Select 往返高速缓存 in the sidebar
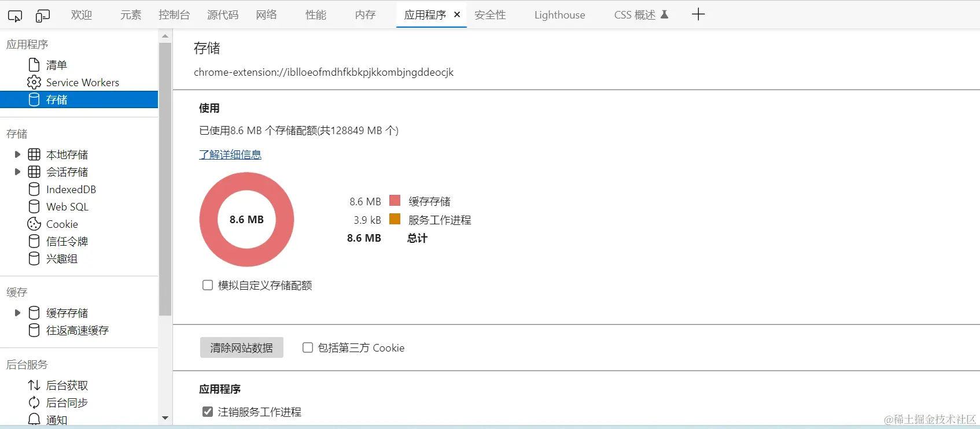This screenshot has height=429, width=980. [79, 330]
